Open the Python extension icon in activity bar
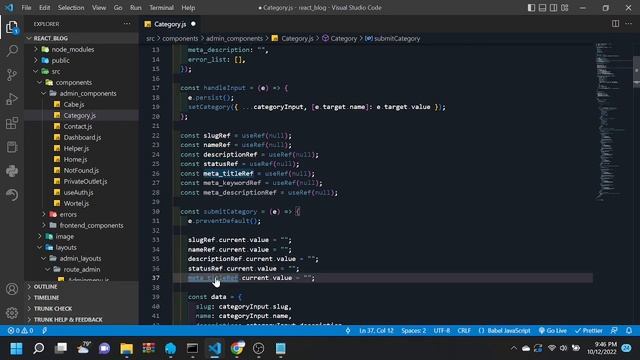Image resolution: width=640 pixels, height=360 pixels. (12, 171)
